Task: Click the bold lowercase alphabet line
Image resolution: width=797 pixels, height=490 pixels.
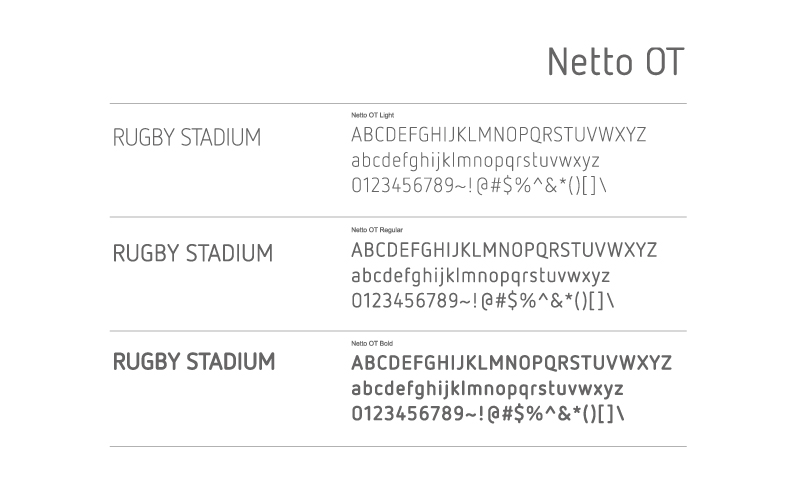Action: 487,389
